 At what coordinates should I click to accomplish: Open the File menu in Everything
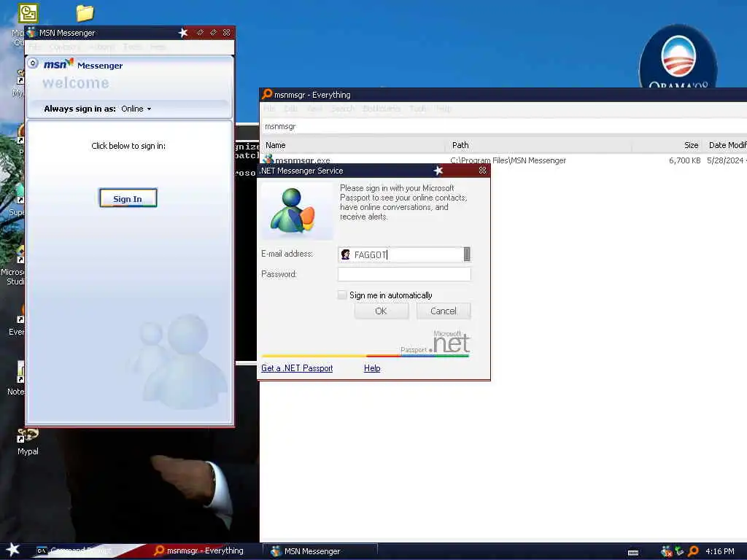click(270, 109)
